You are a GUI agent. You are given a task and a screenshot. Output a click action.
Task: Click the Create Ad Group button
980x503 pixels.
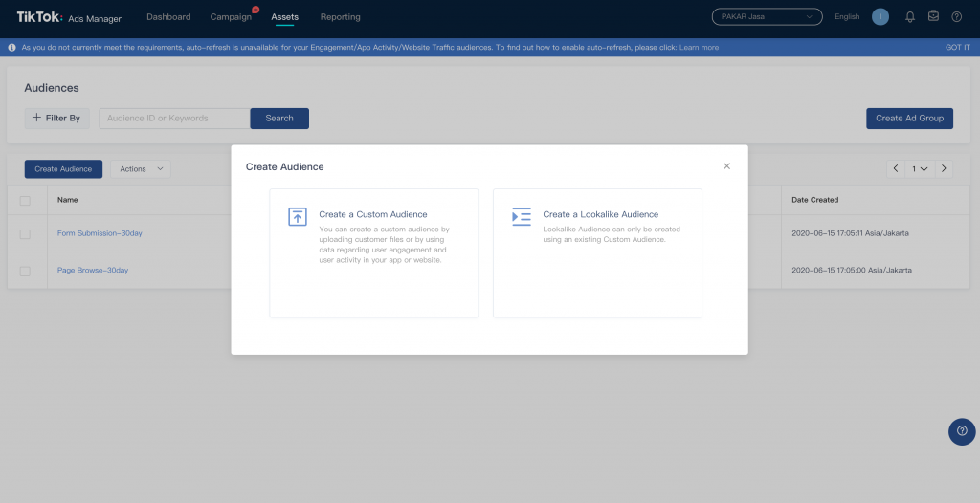(x=909, y=118)
